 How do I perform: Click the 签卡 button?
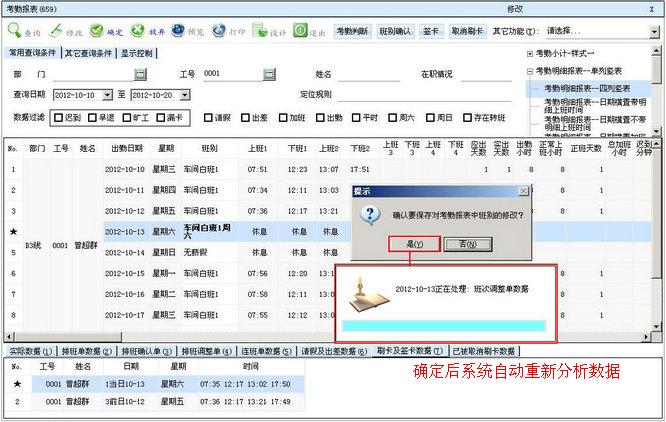pyautogui.click(x=431, y=31)
